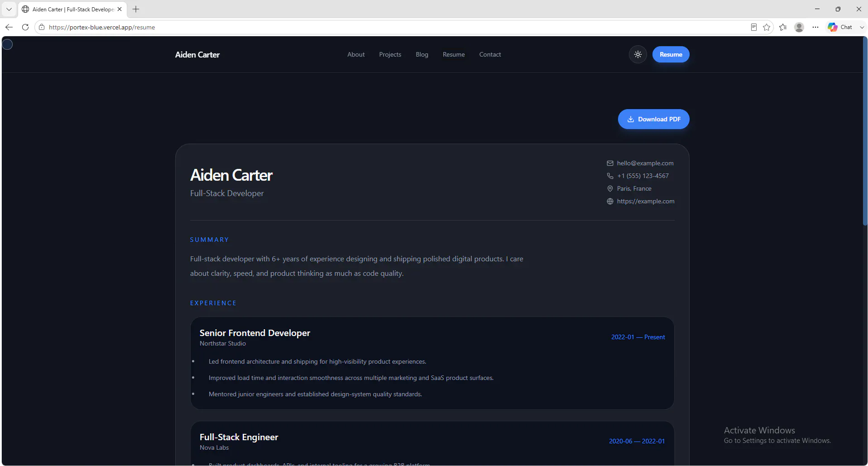Viewport: 868px width, 466px height.
Task: Open the Favorites list icon
Action: 783,27
